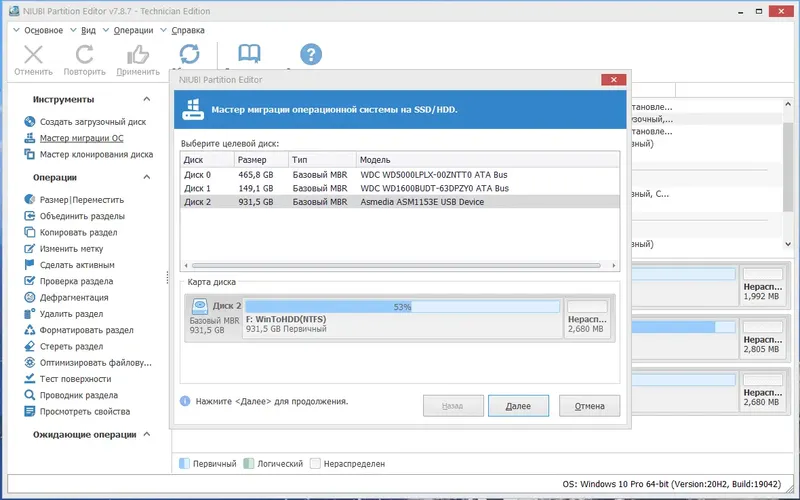Click the left panel splitter handle dots
This screenshot has width=800, height=500.
tap(167, 277)
